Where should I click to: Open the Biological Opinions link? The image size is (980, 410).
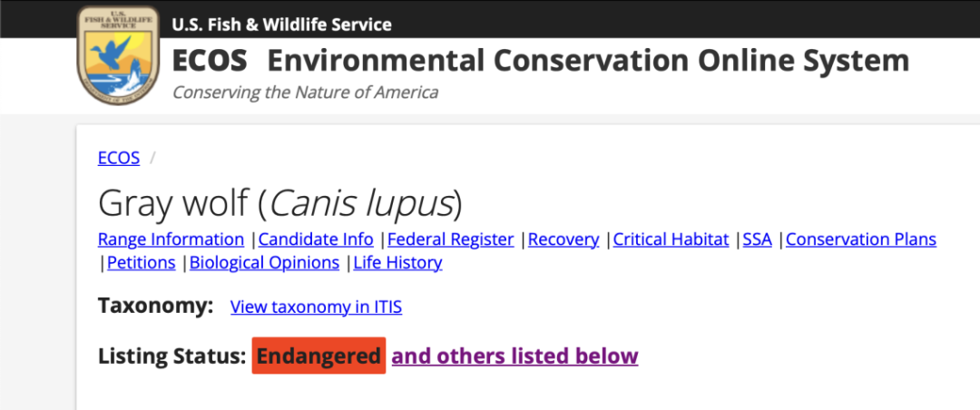[x=264, y=262]
